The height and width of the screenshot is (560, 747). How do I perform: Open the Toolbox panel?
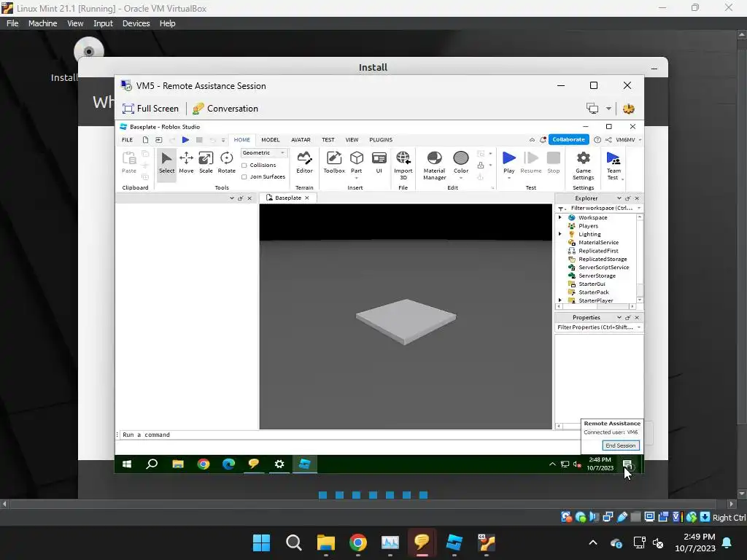(x=334, y=163)
